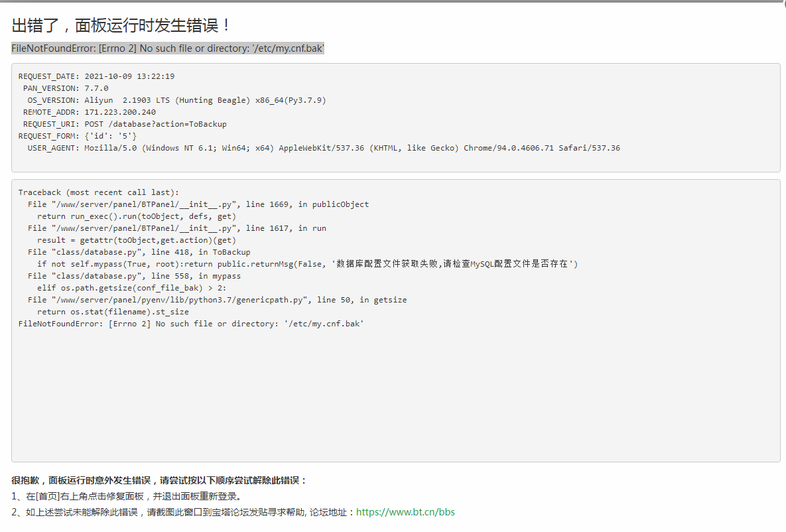Click the 'result = getattr(toObject,get.action)(get)' line

point(137,240)
